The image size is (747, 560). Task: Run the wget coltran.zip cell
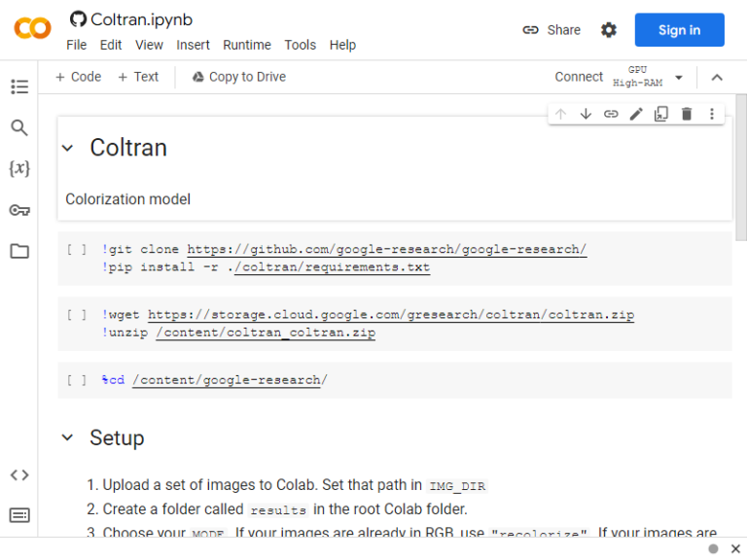click(77, 315)
